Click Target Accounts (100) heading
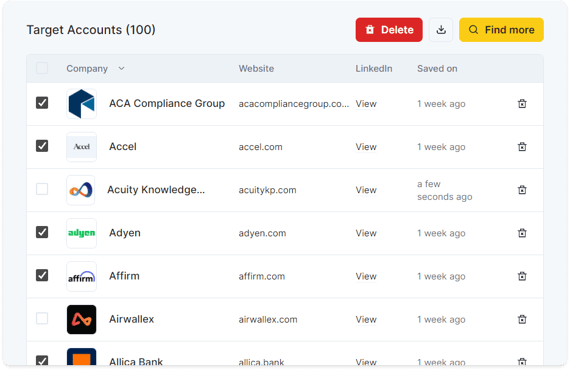 [91, 30]
